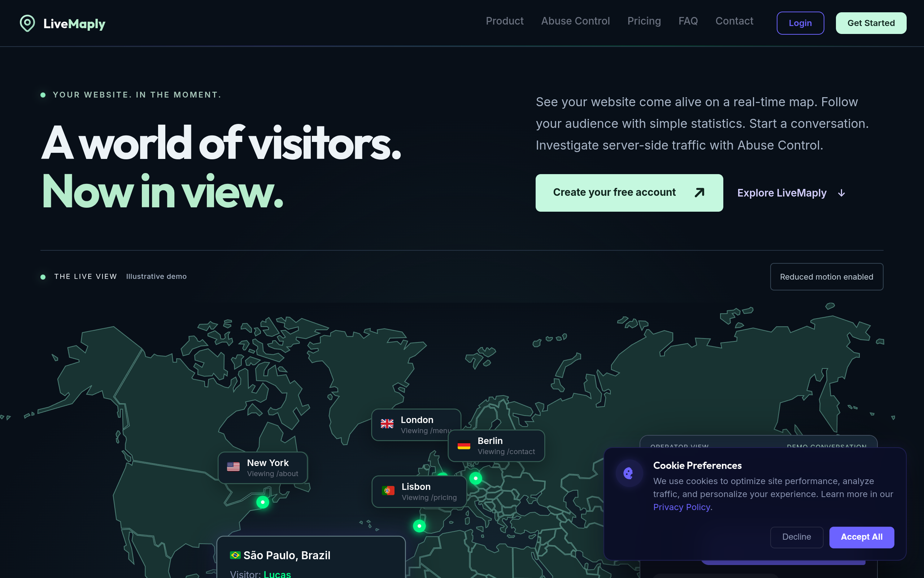Click the green visitor dot near New York
The height and width of the screenshot is (578, 924).
pos(263,502)
